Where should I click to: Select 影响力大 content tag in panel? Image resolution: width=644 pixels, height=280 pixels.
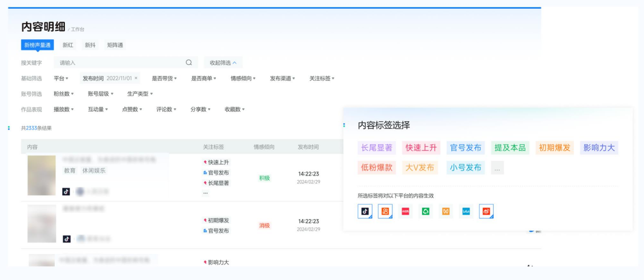[599, 148]
